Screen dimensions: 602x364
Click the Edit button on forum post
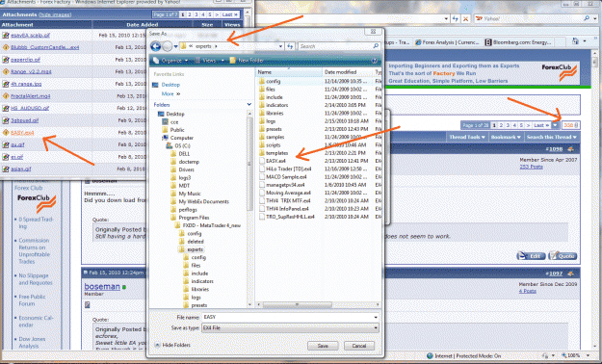click(531, 256)
